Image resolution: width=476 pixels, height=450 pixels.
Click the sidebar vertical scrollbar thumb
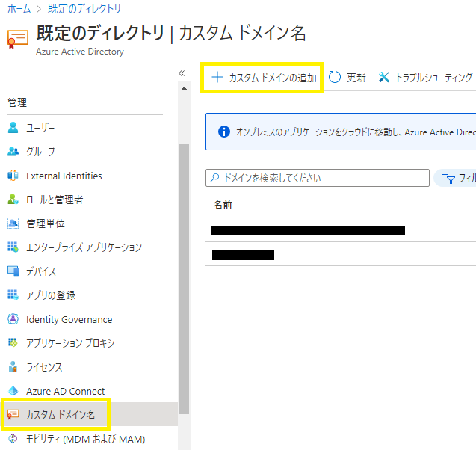pyautogui.click(x=184, y=279)
